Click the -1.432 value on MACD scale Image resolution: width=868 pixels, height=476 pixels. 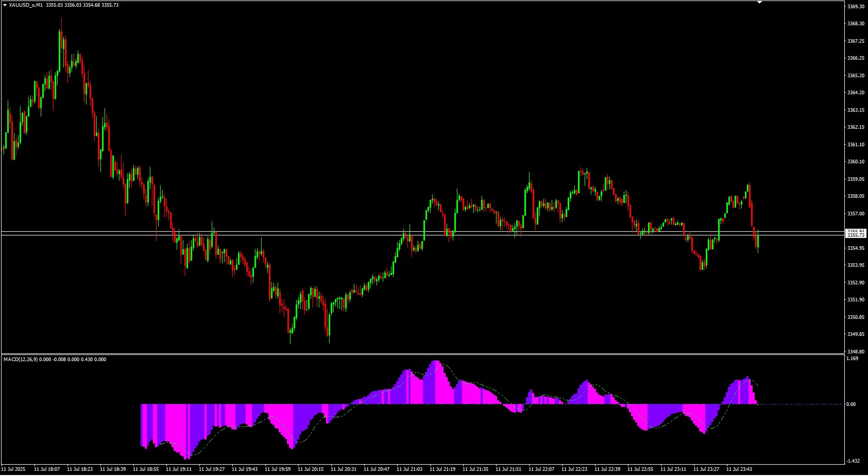point(853,461)
